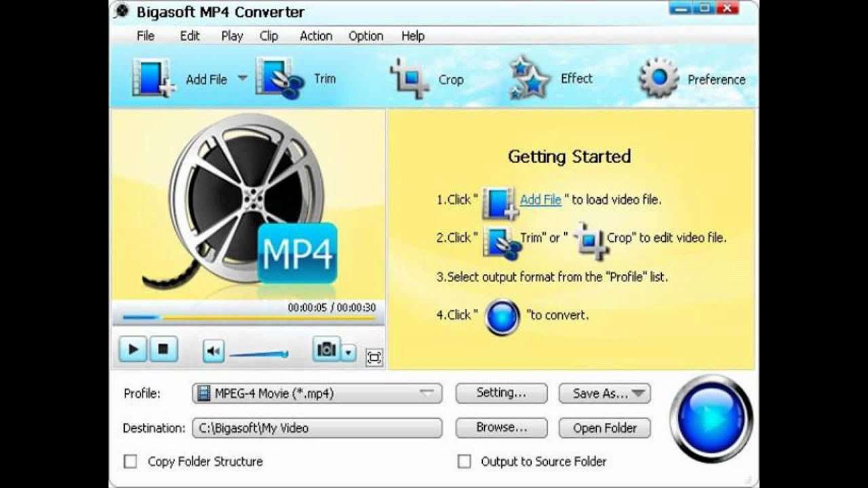Click the Add File link in Getting Started

[x=540, y=200]
